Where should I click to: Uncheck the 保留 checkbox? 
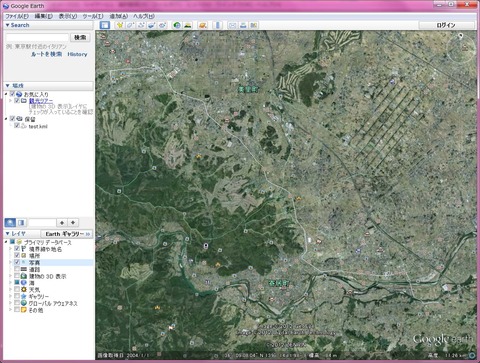click(12, 119)
